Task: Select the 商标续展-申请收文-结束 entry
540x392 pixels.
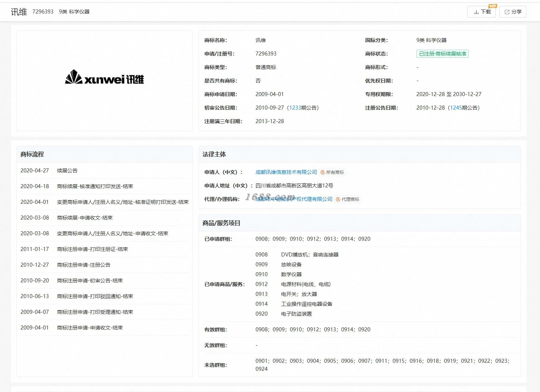Action: pos(105,218)
